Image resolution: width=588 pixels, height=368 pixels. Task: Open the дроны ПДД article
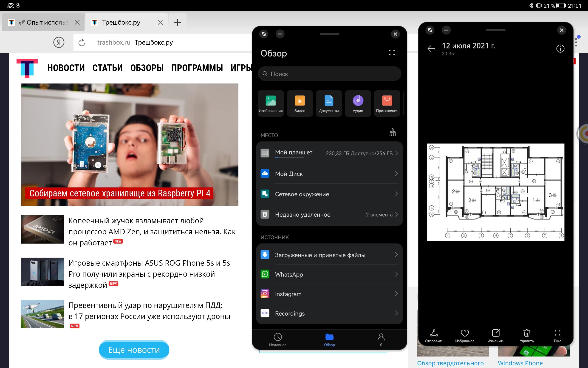[x=149, y=311]
